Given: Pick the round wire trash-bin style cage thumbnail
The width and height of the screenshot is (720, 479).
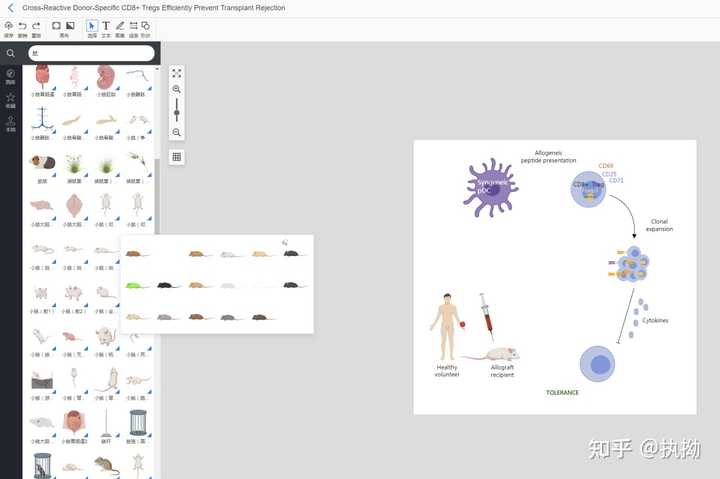Looking at the screenshot, I should click(x=138, y=423).
